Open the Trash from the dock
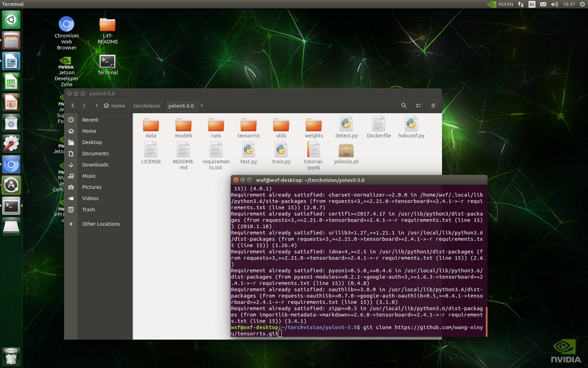 click(11, 356)
